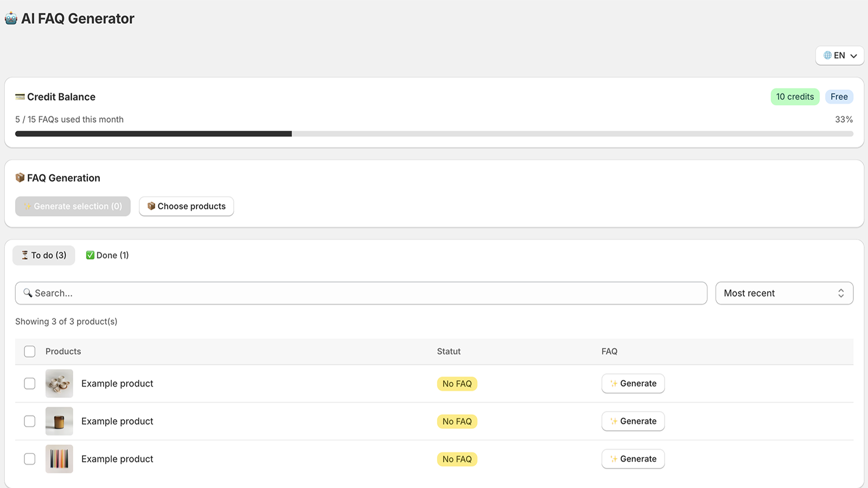
Task: Click the chevron on the sort selector
Action: [841, 293]
